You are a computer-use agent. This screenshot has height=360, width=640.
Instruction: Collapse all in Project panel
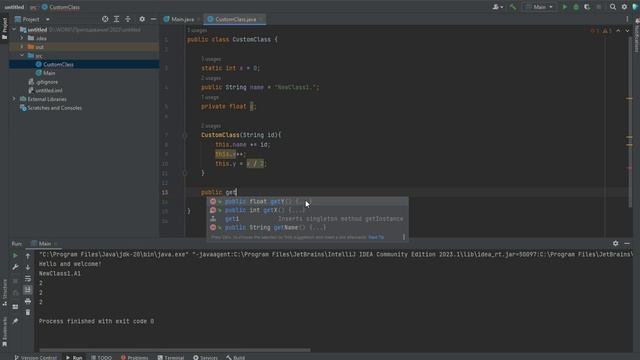point(128,19)
